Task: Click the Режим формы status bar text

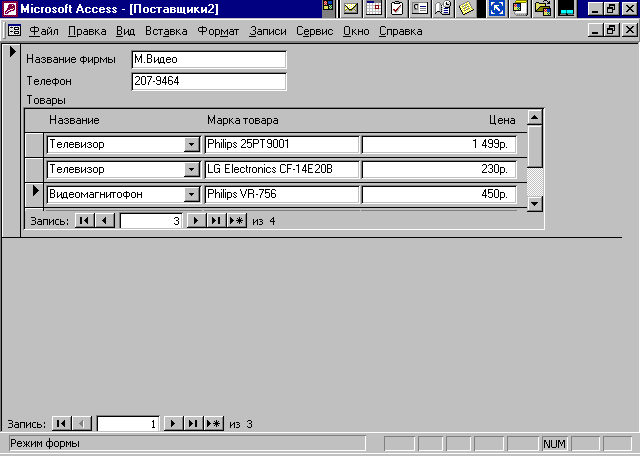Action: (x=45, y=443)
